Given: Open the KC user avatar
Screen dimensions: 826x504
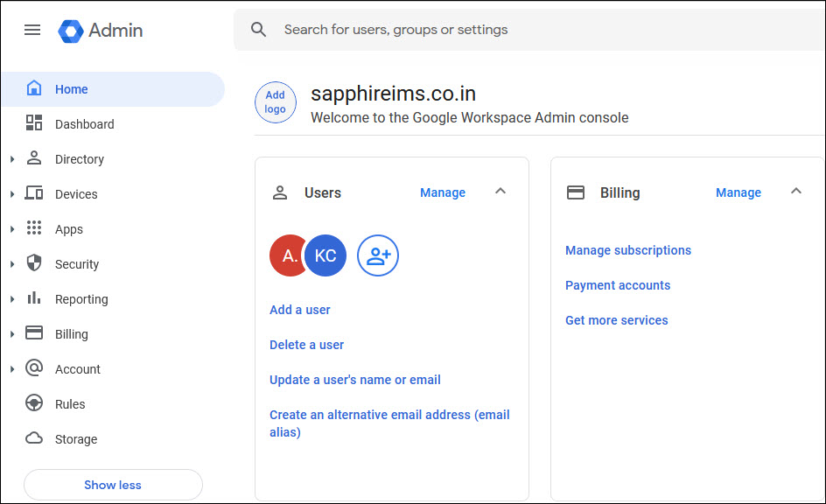Looking at the screenshot, I should tap(327, 255).
